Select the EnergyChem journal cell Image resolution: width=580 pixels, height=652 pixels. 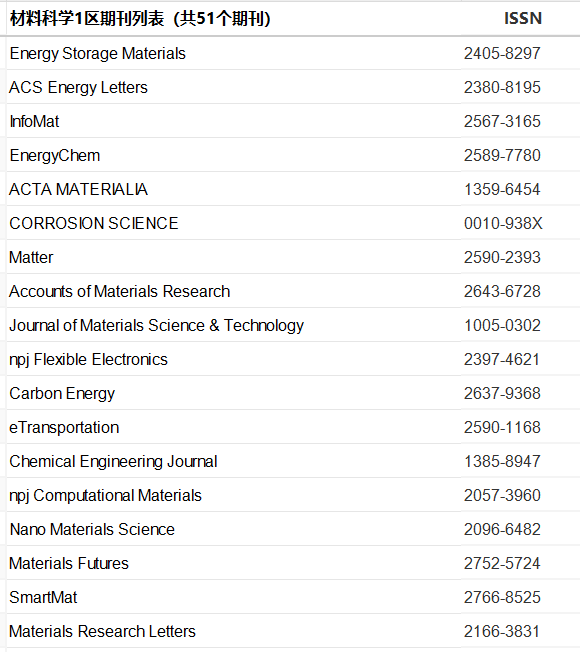54,156
